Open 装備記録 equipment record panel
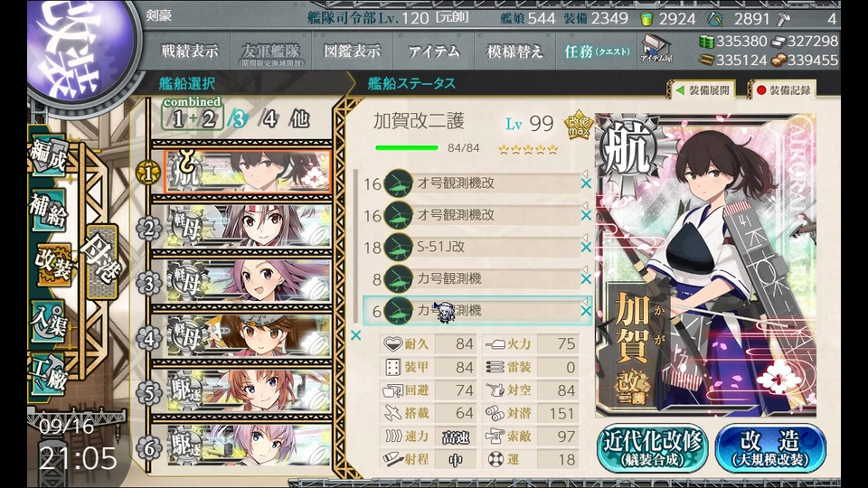 point(783,90)
